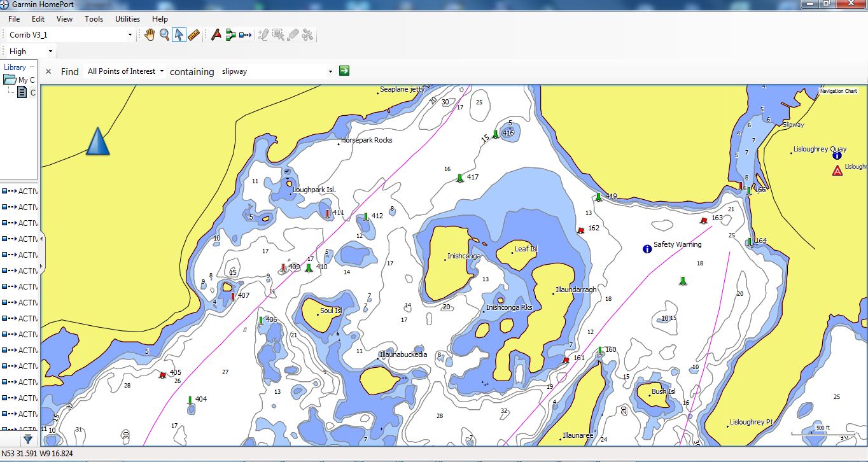This screenshot has height=462, width=868.
Task: Click the Bush Isl label
Action: pos(663,391)
